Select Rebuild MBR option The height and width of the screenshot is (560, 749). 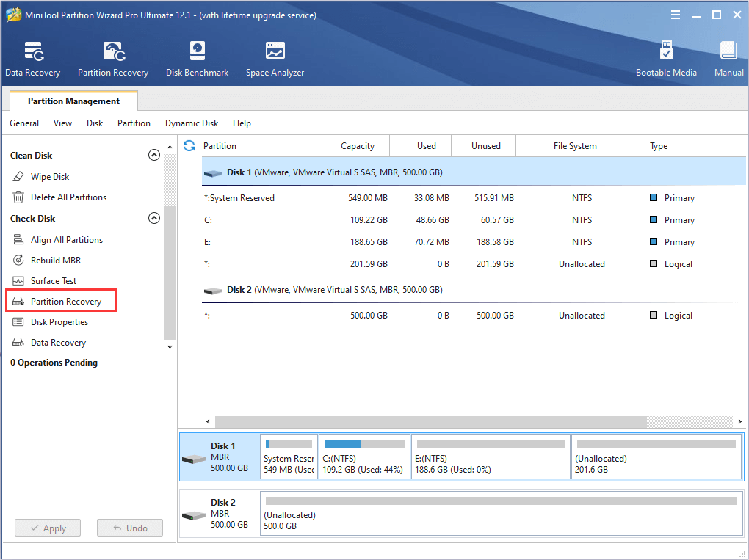56,261
